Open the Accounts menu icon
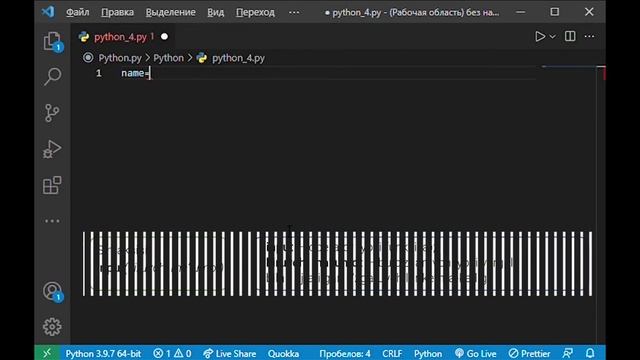The height and width of the screenshot is (360, 640). pyautogui.click(x=53, y=291)
